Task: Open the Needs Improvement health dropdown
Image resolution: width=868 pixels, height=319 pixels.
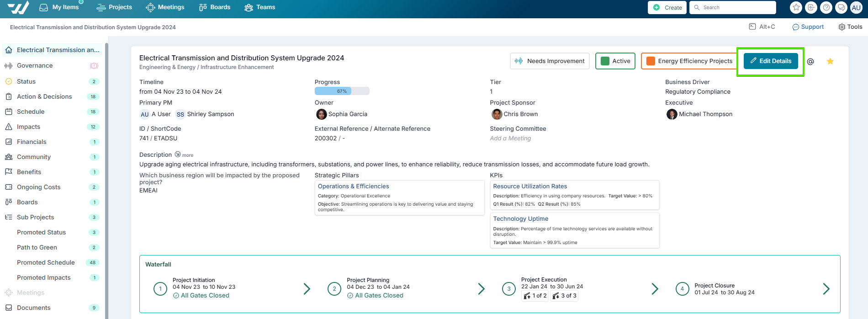Action: pyautogui.click(x=550, y=61)
